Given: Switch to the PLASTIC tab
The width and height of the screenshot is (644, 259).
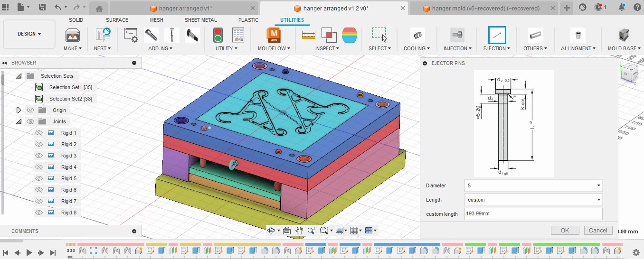Looking at the screenshot, I should coord(248,20).
